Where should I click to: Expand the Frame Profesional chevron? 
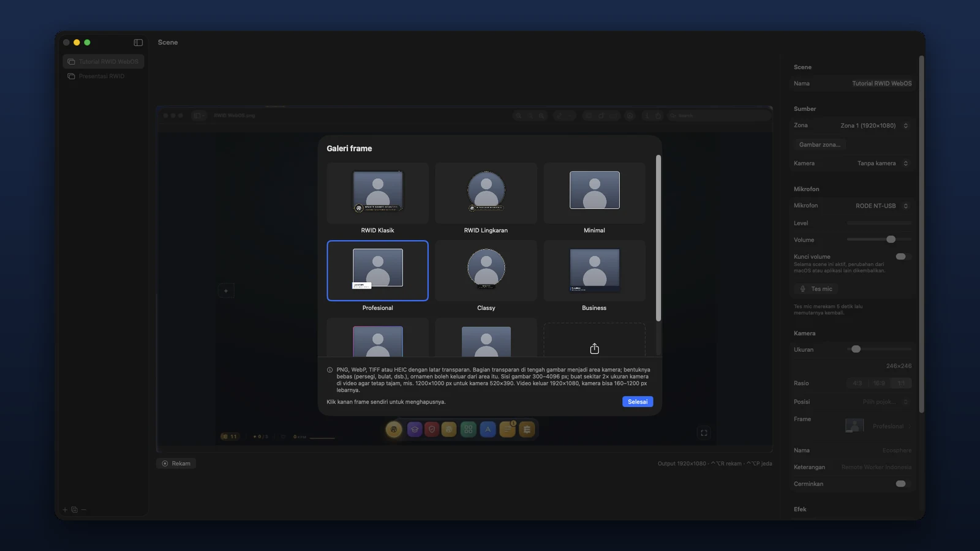909,426
